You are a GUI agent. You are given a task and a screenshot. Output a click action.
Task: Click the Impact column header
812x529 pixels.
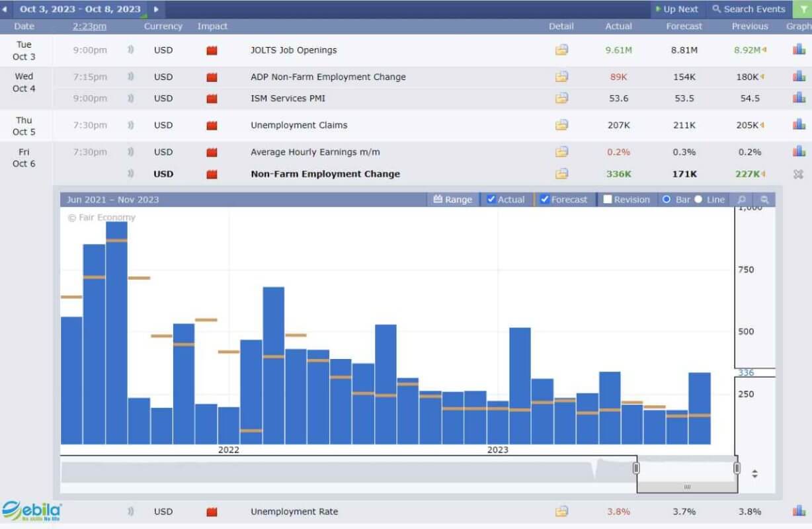pyautogui.click(x=212, y=26)
